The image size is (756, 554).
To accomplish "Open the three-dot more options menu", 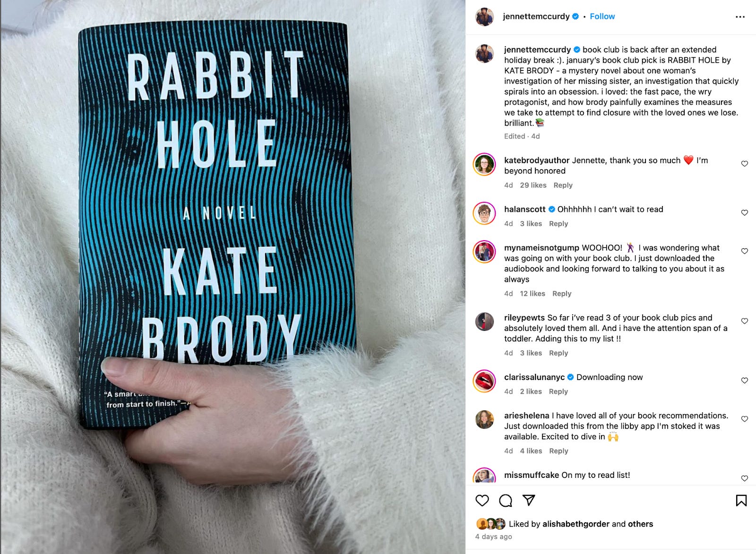I will pyautogui.click(x=740, y=17).
